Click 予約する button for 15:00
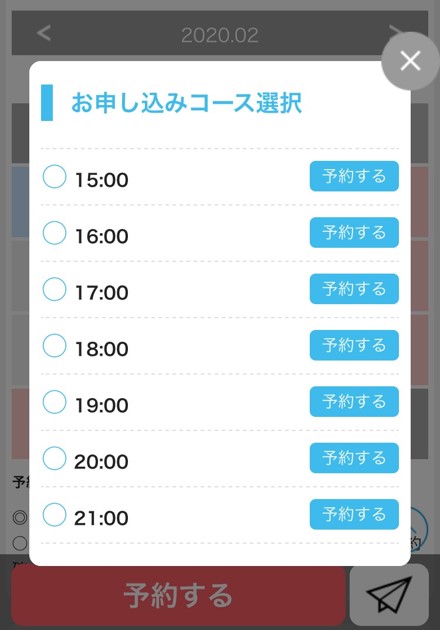Image resolution: width=440 pixels, height=630 pixels. tap(354, 176)
